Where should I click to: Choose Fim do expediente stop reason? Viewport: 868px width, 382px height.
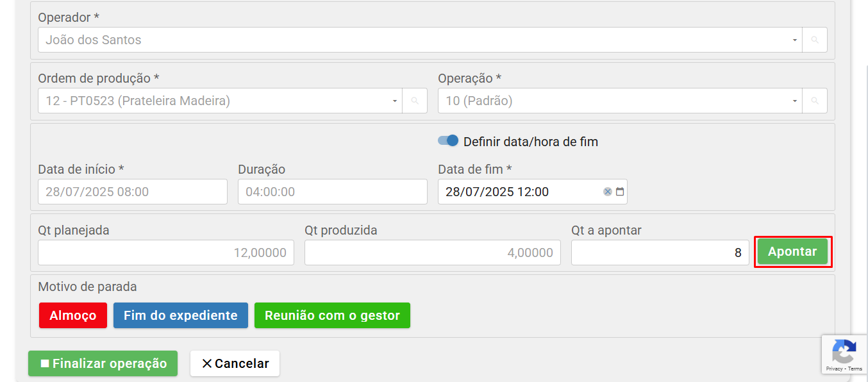(181, 315)
